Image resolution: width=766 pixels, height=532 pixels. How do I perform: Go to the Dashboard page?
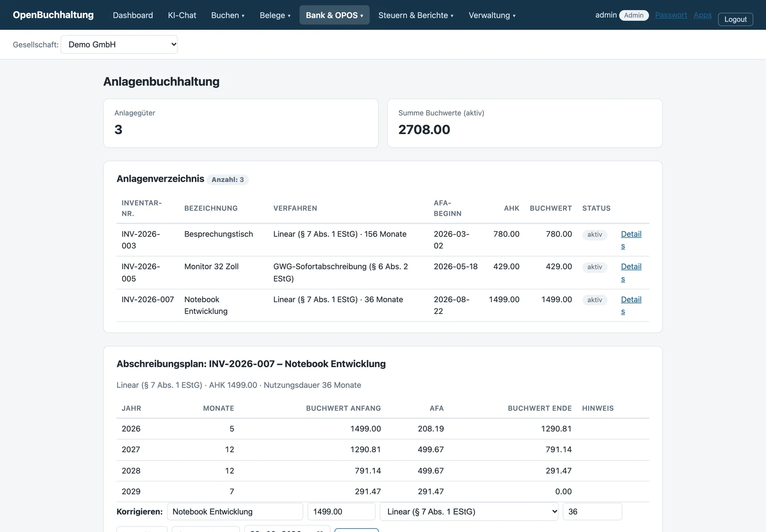(133, 15)
